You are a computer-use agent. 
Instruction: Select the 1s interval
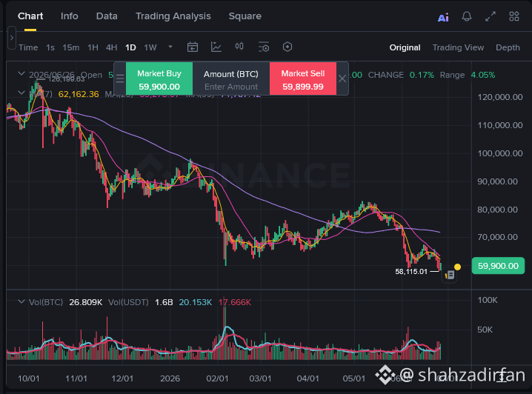coord(50,47)
